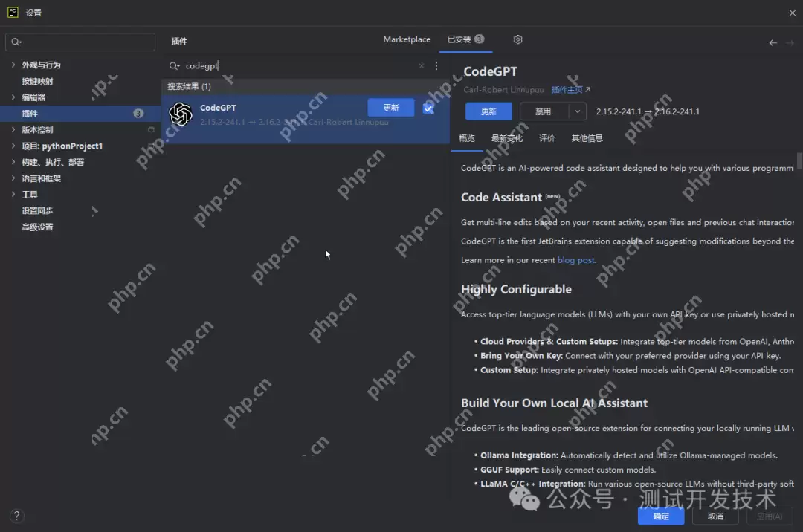Open the 禁用 dropdown arrow
This screenshot has width=803, height=532.
[x=578, y=111]
